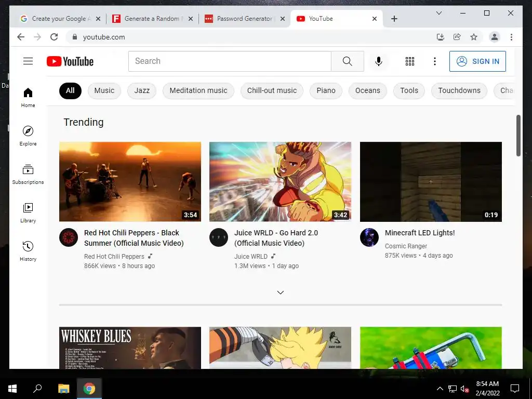Open the clock and date in taskbar
Screen dimensions: 532x399
point(487,388)
